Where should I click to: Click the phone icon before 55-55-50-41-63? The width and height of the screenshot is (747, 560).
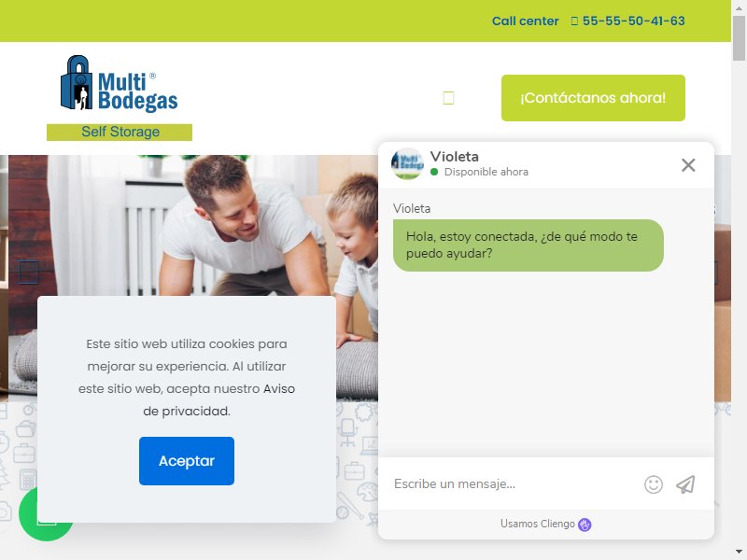pos(574,21)
